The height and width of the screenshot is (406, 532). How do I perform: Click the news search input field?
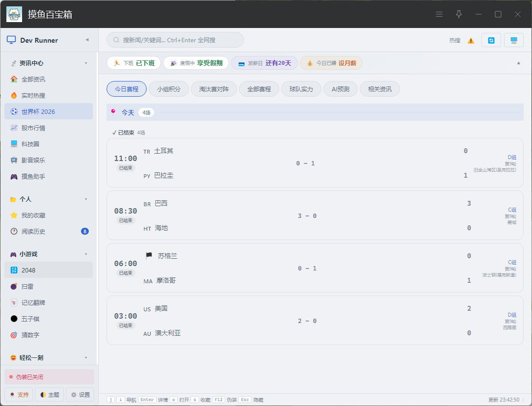(175, 40)
